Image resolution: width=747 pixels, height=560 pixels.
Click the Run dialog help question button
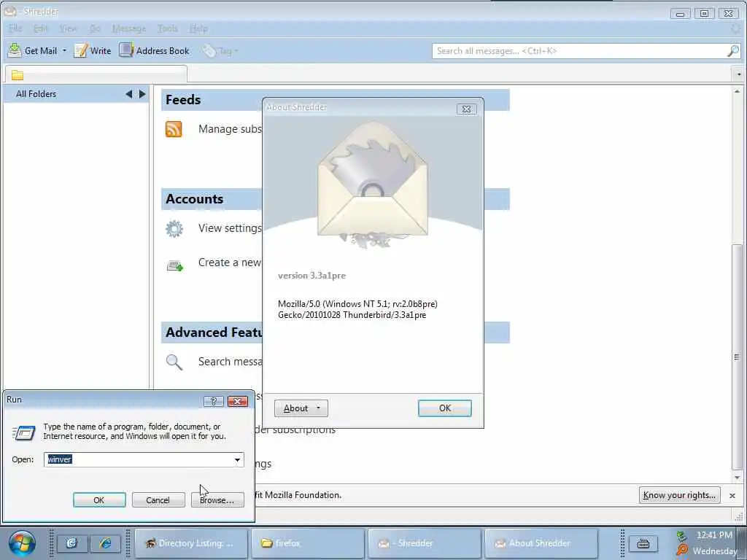(214, 402)
